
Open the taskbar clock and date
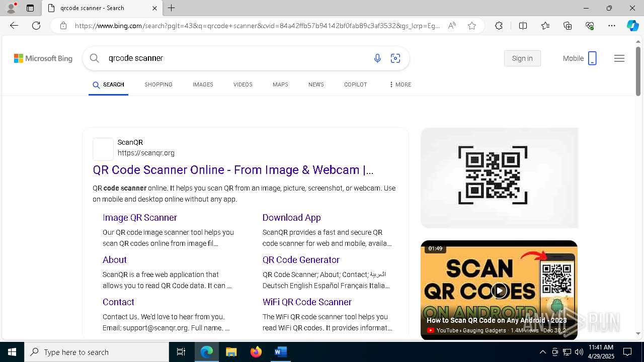point(601,352)
